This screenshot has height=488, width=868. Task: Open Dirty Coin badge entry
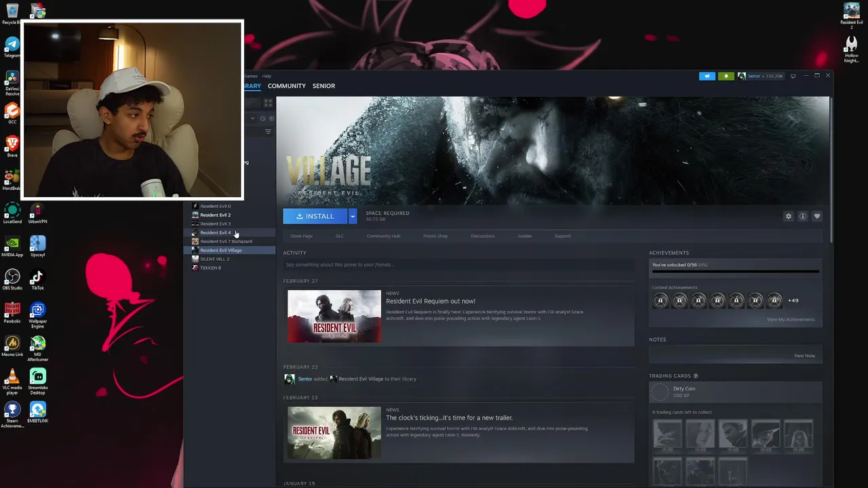point(736,392)
